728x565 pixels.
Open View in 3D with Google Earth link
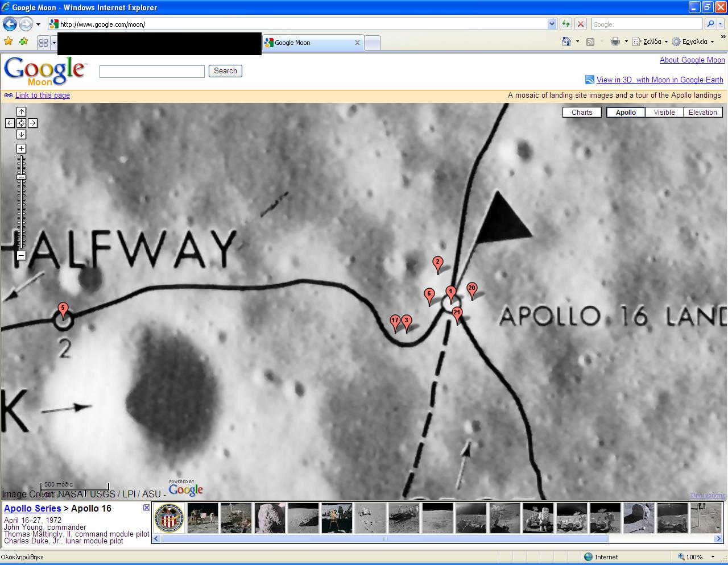pos(660,80)
